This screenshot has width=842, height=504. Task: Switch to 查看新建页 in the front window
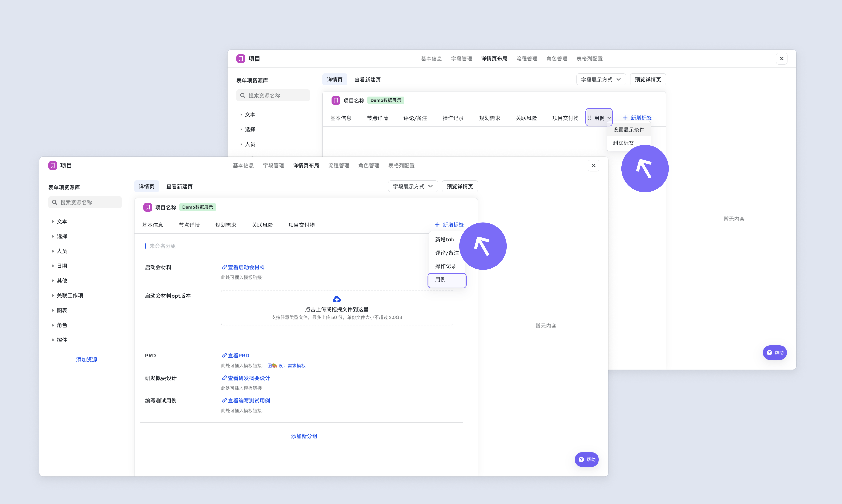tap(179, 186)
